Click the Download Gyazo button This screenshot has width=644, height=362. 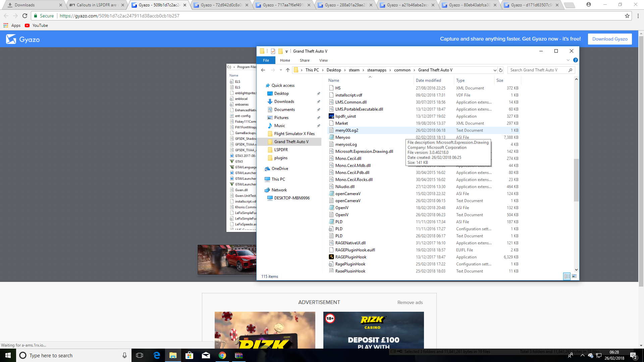click(x=609, y=39)
